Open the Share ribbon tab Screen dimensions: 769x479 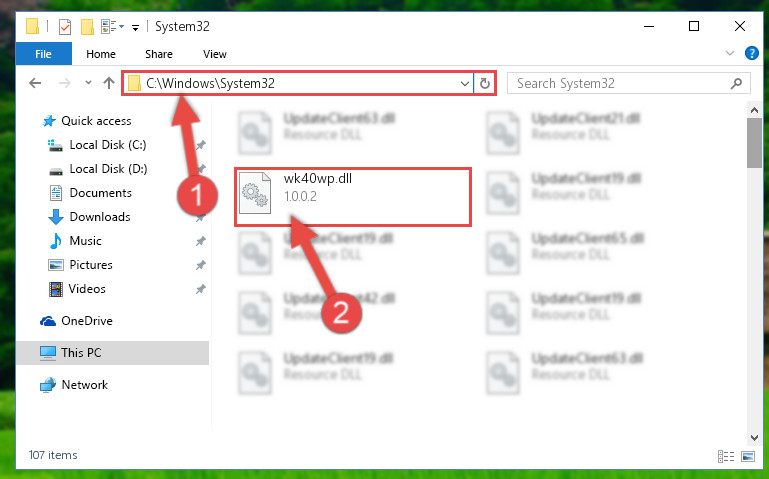tap(158, 54)
